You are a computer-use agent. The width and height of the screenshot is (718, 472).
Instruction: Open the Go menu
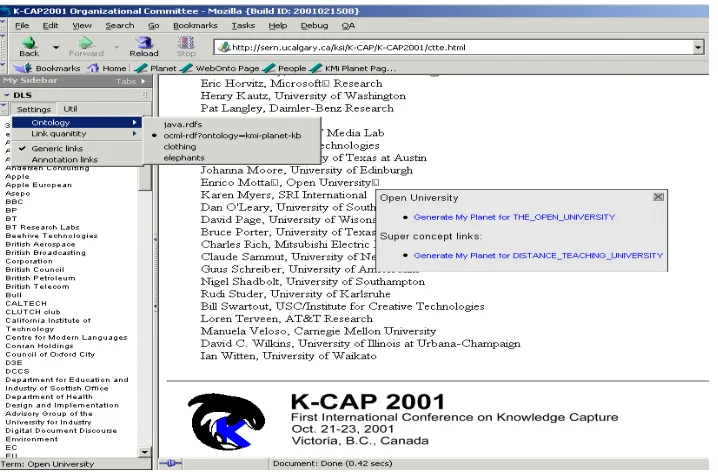pos(153,26)
